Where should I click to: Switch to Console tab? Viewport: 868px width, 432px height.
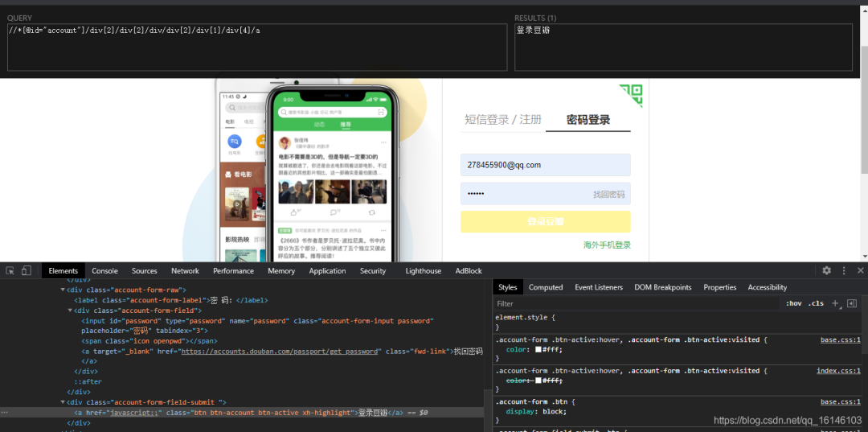104,271
